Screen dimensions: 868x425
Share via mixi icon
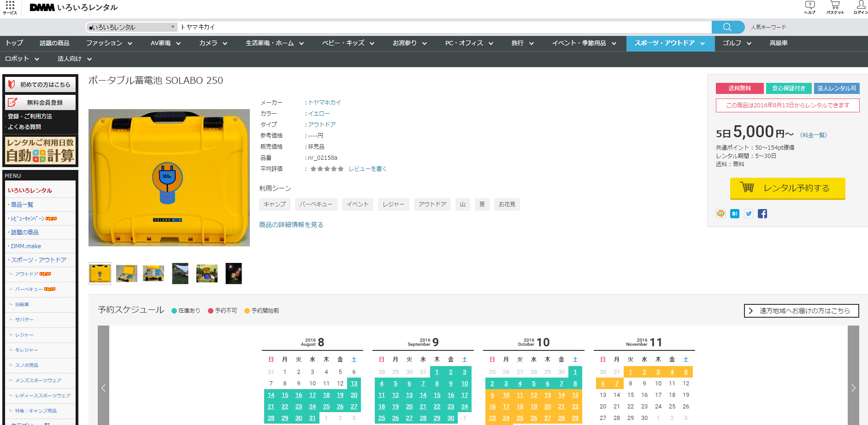[721, 214]
